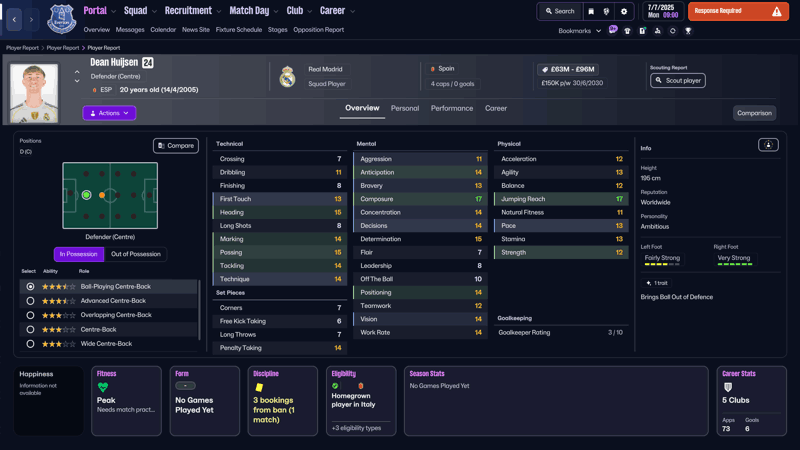800x450 pixels.
Task: Expand the Portal menu chevron
Action: pos(113,11)
